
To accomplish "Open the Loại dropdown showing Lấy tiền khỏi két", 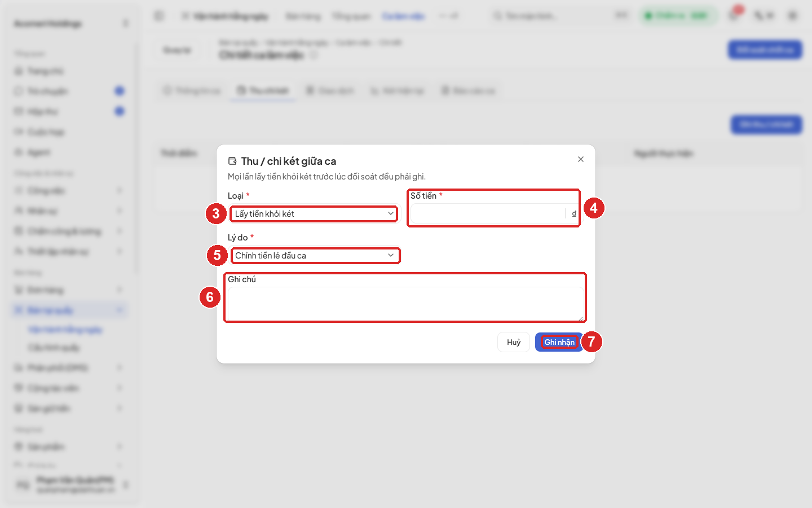I will [314, 214].
